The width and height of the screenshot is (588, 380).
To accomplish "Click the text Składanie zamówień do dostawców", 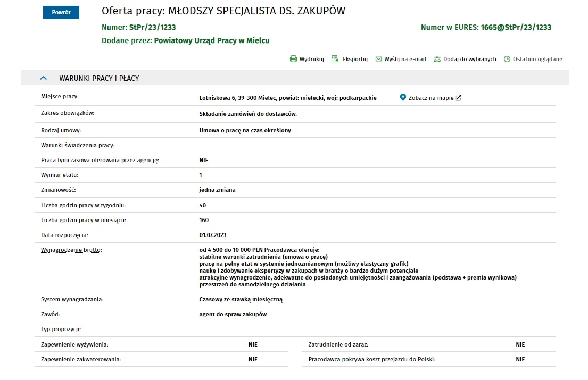I will (x=248, y=114).
